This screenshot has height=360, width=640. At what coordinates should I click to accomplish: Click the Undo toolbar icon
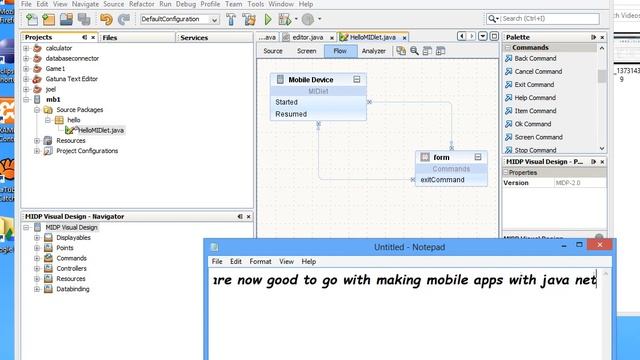[106, 19]
